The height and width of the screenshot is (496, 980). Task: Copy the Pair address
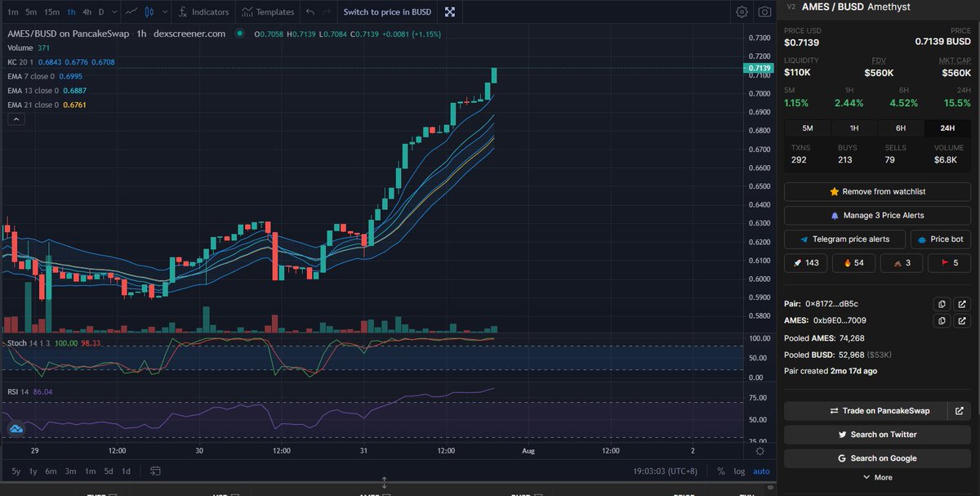coord(942,303)
